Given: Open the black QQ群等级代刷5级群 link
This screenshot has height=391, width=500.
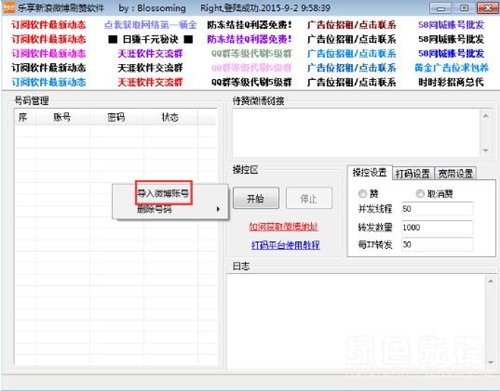Looking at the screenshot, I should coord(252,82).
